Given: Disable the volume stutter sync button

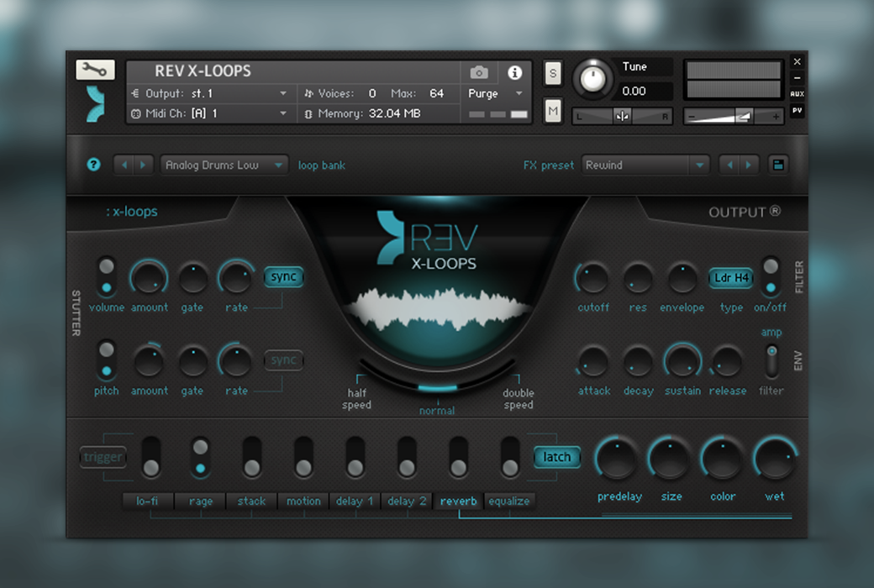Looking at the screenshot, I should (x=284, y=277).
